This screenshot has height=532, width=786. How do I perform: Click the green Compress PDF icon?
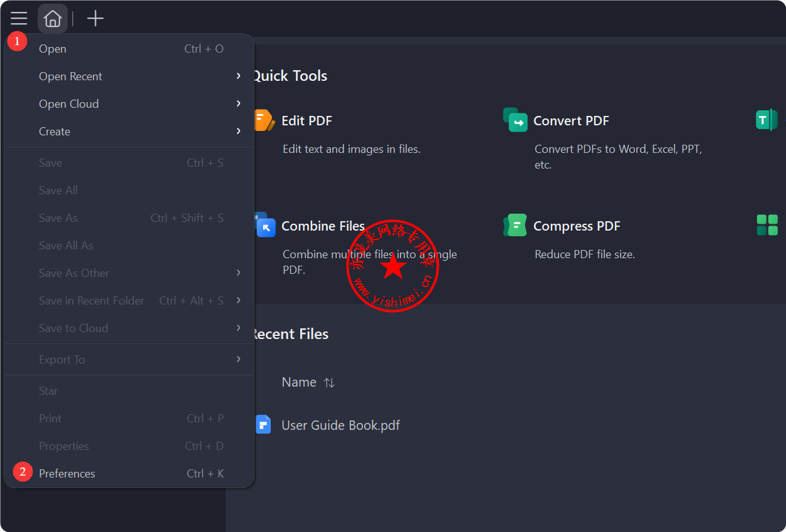(515, 226)
